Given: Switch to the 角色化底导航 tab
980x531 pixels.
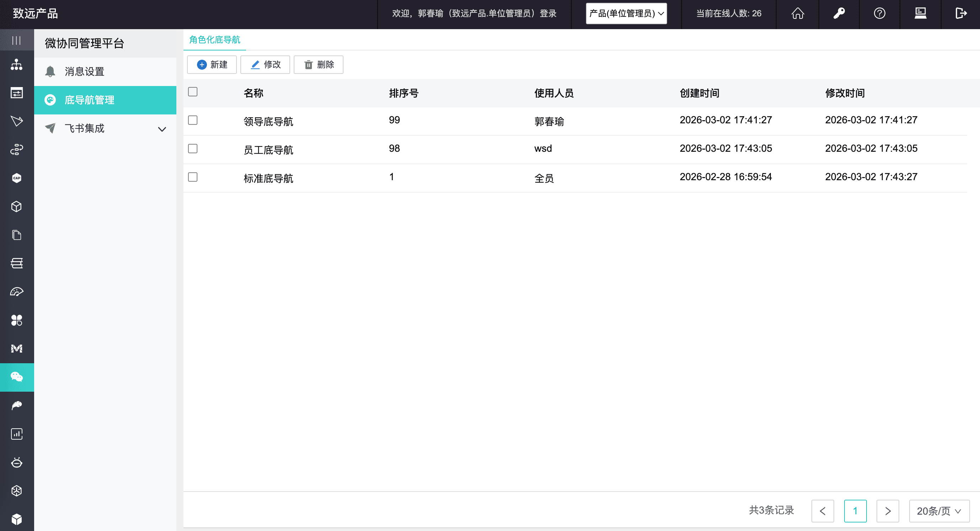Looking at the screenshot, I should pos(214,39).
